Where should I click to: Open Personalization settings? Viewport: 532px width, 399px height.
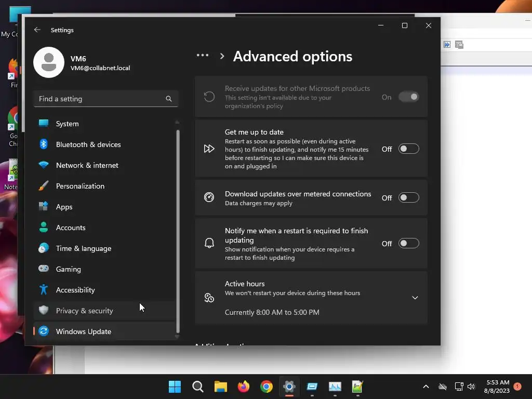click(104, 186)
